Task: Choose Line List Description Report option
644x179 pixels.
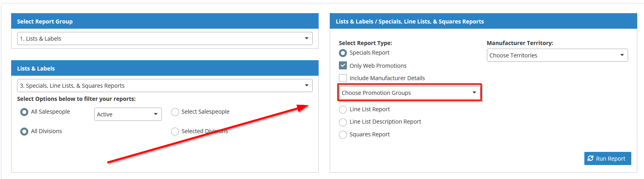Action: click(x=343, y=122)
